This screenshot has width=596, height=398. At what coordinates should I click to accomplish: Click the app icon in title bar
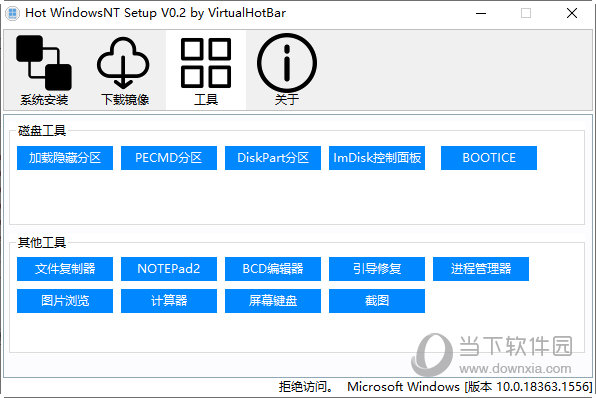[x=13, y=13]
